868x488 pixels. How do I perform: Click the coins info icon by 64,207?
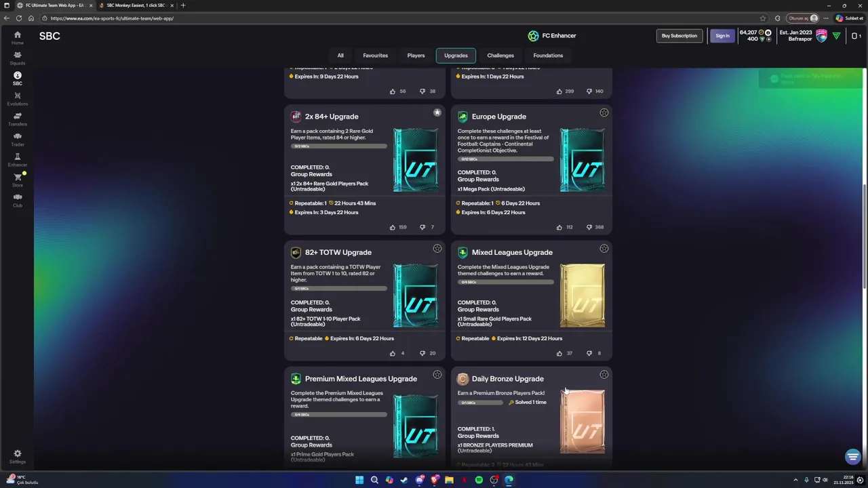pyautogui.click(x=768, y=33)
